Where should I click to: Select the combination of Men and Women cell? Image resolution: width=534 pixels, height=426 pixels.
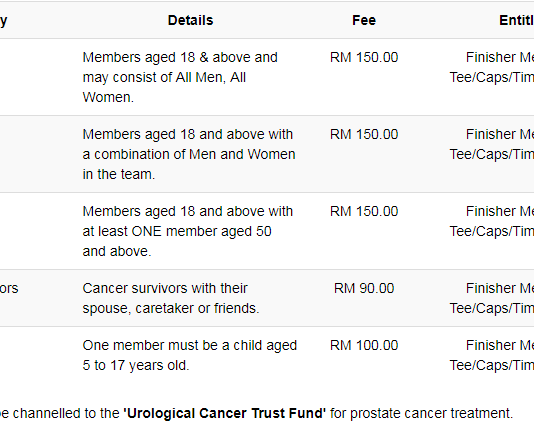click(x=190, y=154)
